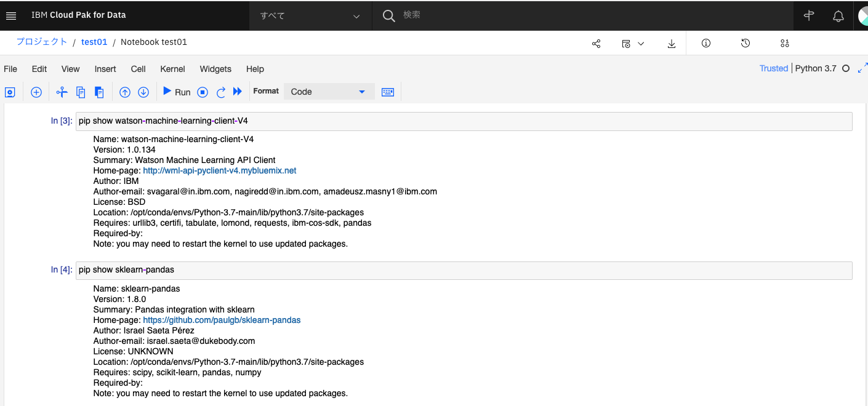Viewport: 868px width, 406px height.
Task: Click Summary: Pandas integration with sklearn
Action: coord(174,309)
